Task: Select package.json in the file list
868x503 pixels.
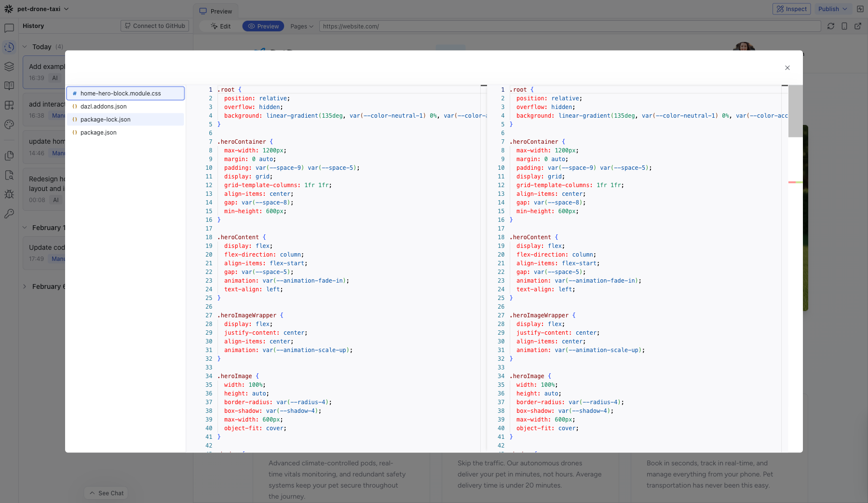Action: 98,133
